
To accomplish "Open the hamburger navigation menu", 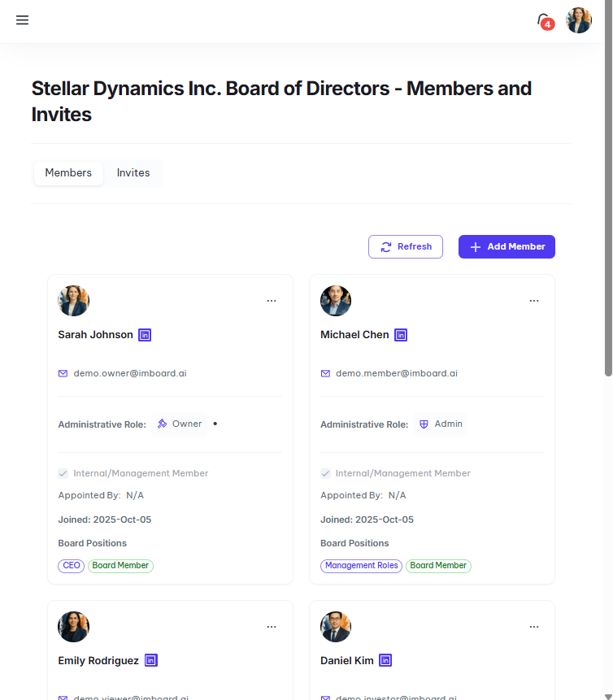I will pyautogui.click(x=22, y=20).
